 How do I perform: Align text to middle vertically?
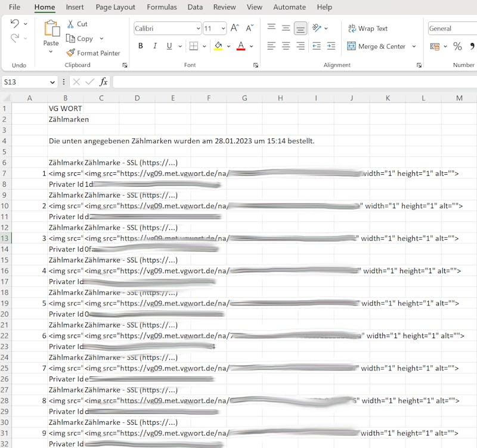tap(286, 28)
